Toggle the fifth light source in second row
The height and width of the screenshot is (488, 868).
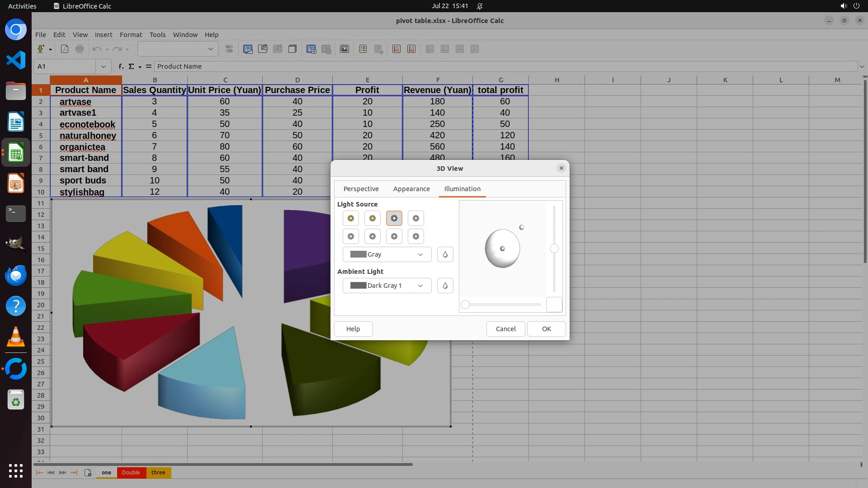(351, 236)
